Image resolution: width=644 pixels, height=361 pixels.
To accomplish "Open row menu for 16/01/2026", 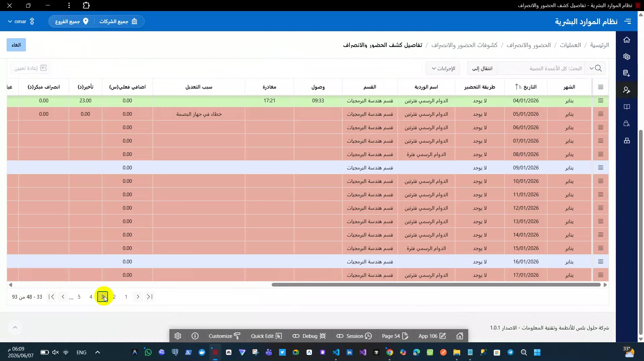I will click(600, 262).
